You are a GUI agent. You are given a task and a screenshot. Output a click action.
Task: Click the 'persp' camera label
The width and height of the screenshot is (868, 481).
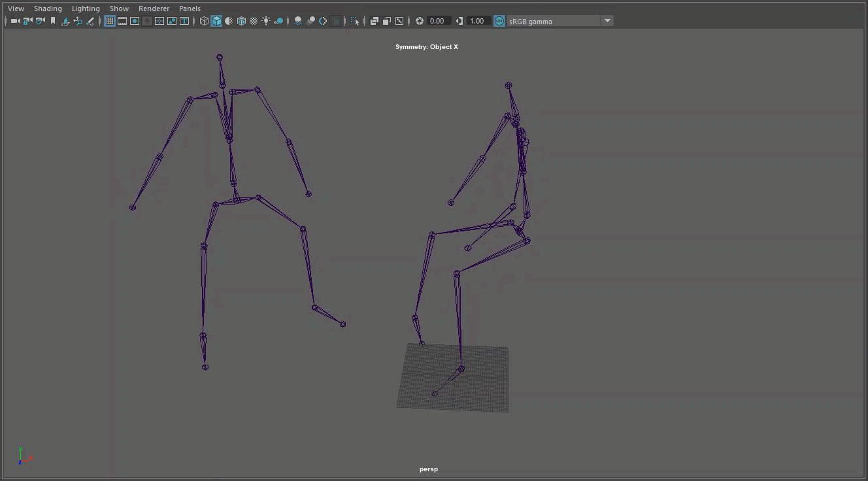click(429, 469)
